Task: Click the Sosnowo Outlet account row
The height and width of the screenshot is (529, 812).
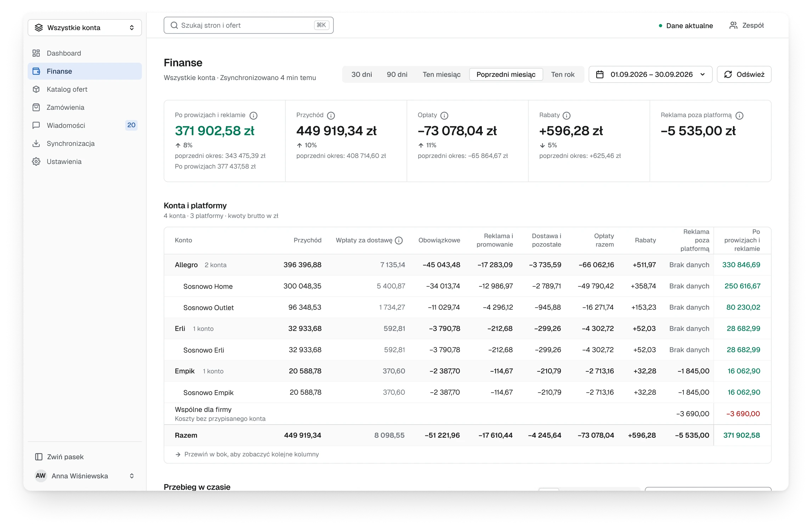Action: (467, 307)
